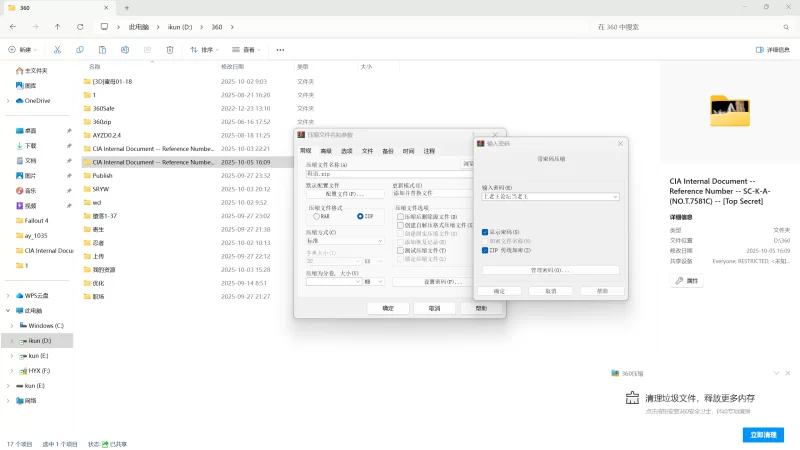
Task: Enable the 测试压缩文件 checkbox
Action: coord(400,250)
